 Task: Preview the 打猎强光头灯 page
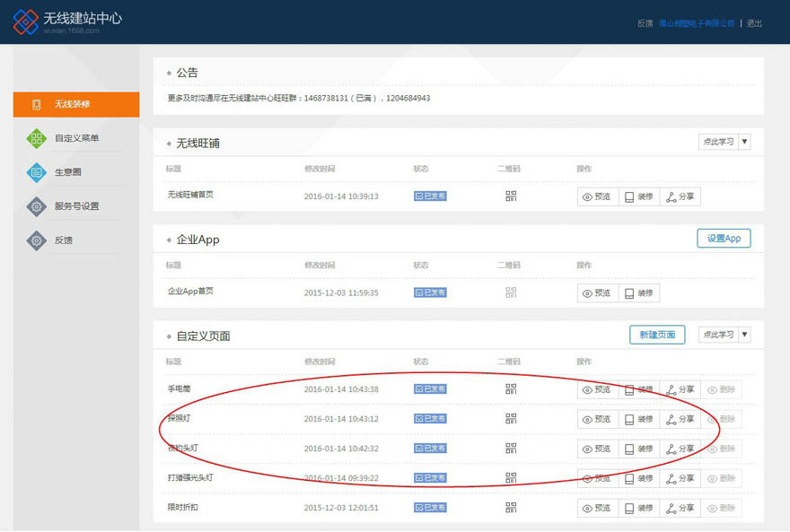click(x=597, y=478)
